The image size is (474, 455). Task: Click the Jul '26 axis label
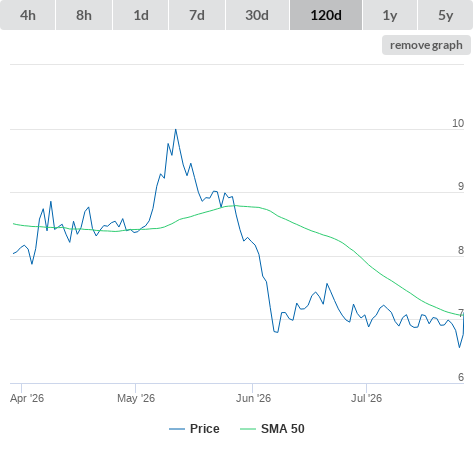point(366,398)
